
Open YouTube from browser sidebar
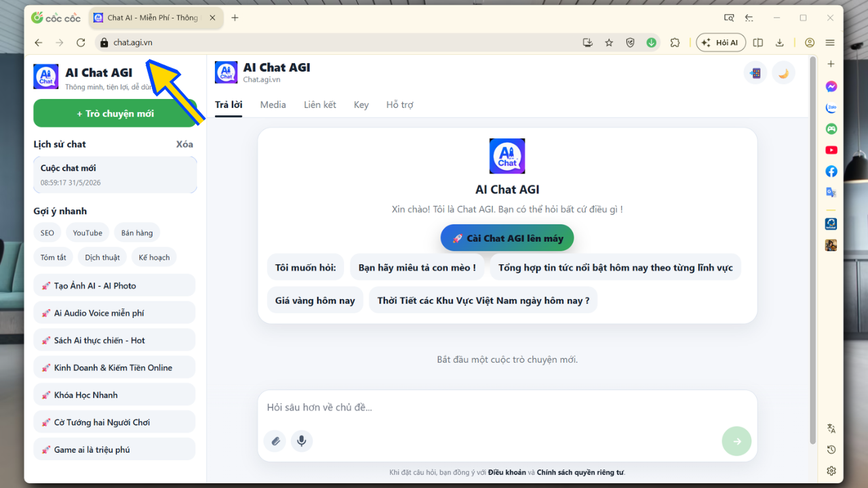pyautogui.click(x=831, y=150)
